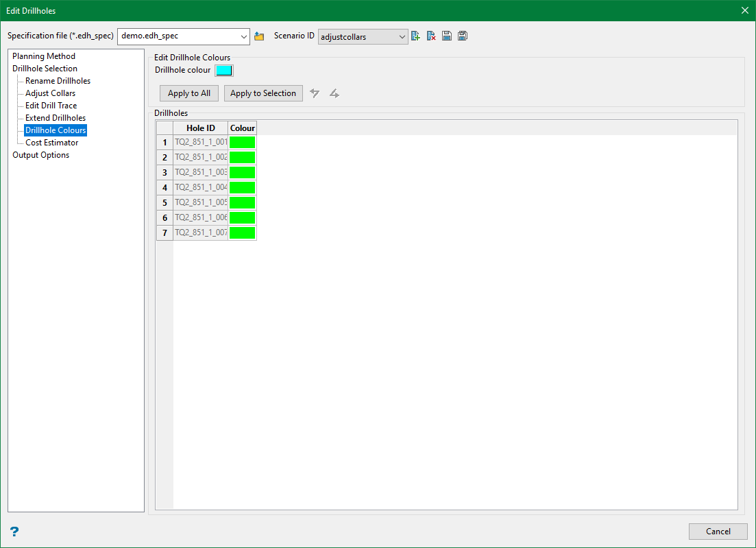
Task: Click green colour cell for TQ2_851_1_003
Action: pos(242,172)
